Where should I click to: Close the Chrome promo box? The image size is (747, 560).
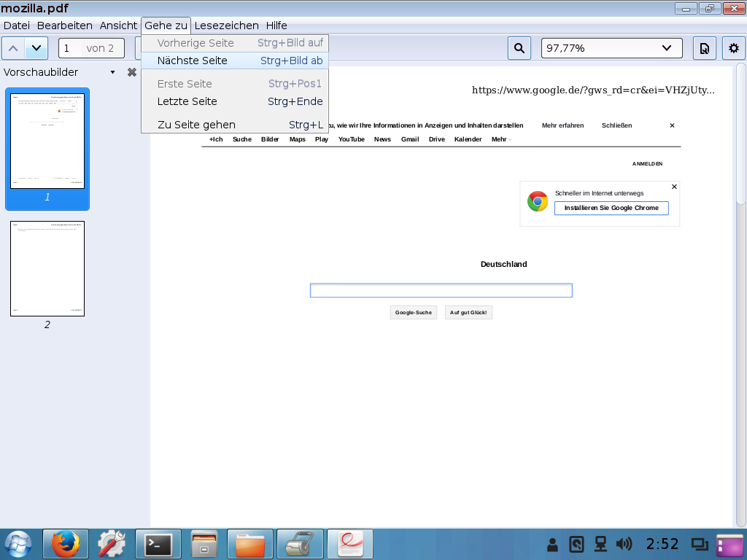674,187
